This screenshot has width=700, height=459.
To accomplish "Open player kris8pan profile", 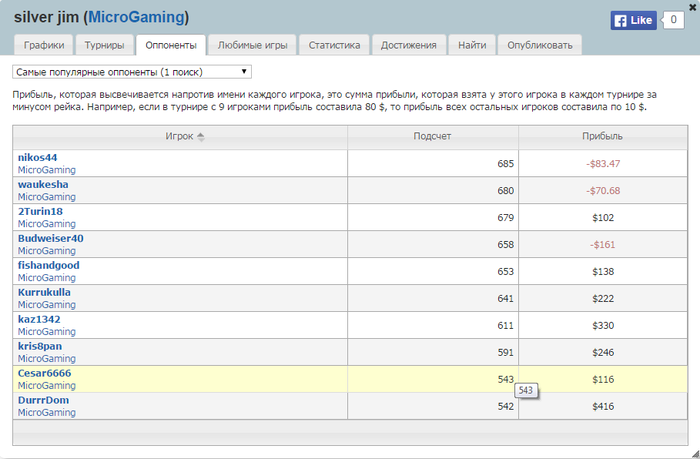I will [x=40, y=346].
